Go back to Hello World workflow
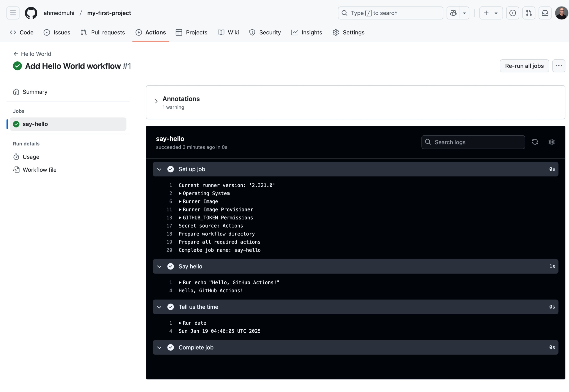The image size is (569, 392). [x=32, y=54]
